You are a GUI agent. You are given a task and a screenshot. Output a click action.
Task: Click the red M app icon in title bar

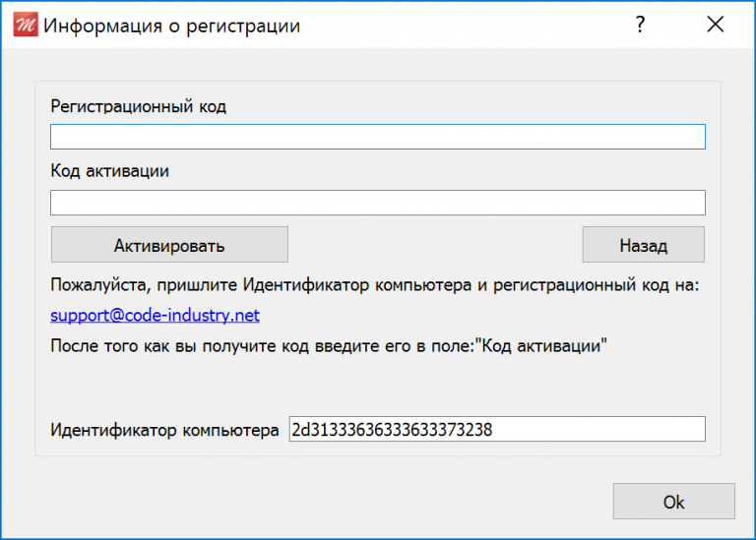(x=24, y=25)
